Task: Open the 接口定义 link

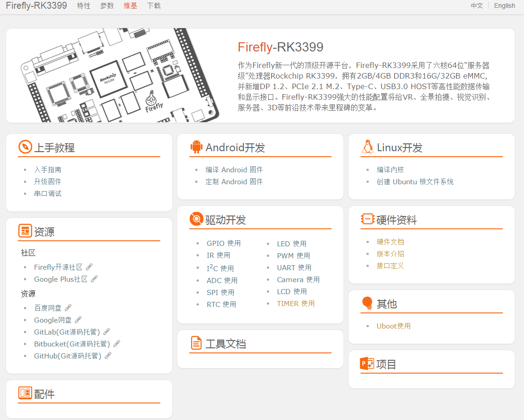Action: pos(390,266)
